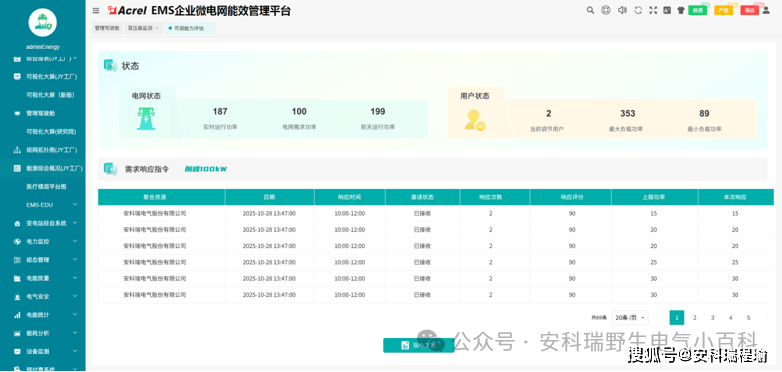Click the next page arrow in pagination
The image size is (782, 372).
pyautogui.click(x=766, y=318)
